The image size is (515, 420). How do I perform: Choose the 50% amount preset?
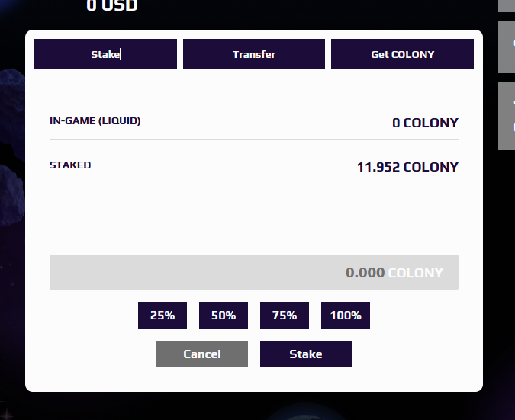tap(224, 315)
